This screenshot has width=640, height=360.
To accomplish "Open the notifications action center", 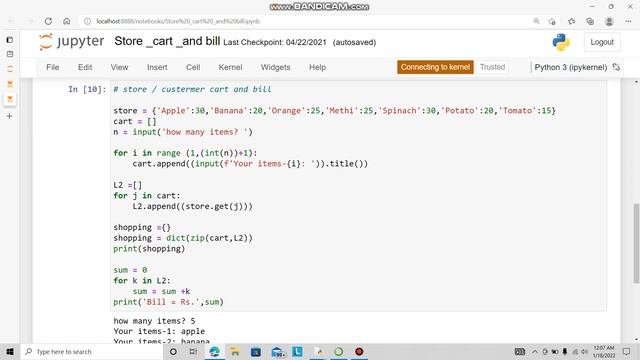I will (x=627, y=351).
